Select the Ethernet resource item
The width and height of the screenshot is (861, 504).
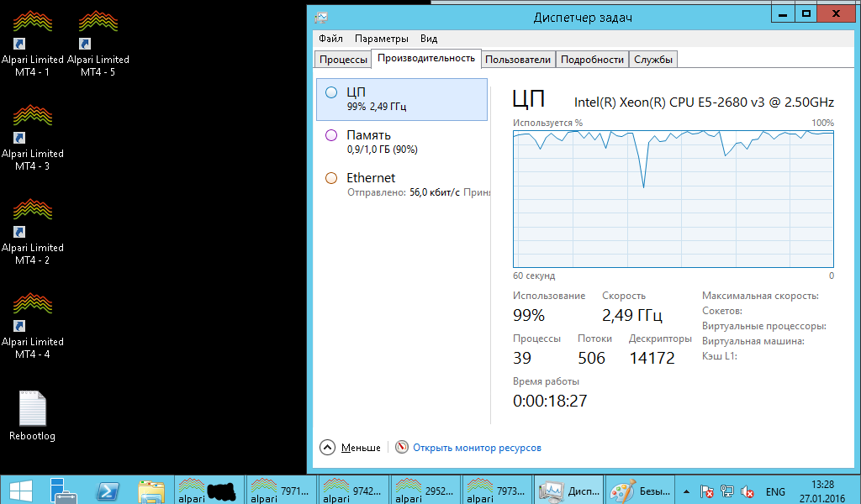tap(402, 185)
